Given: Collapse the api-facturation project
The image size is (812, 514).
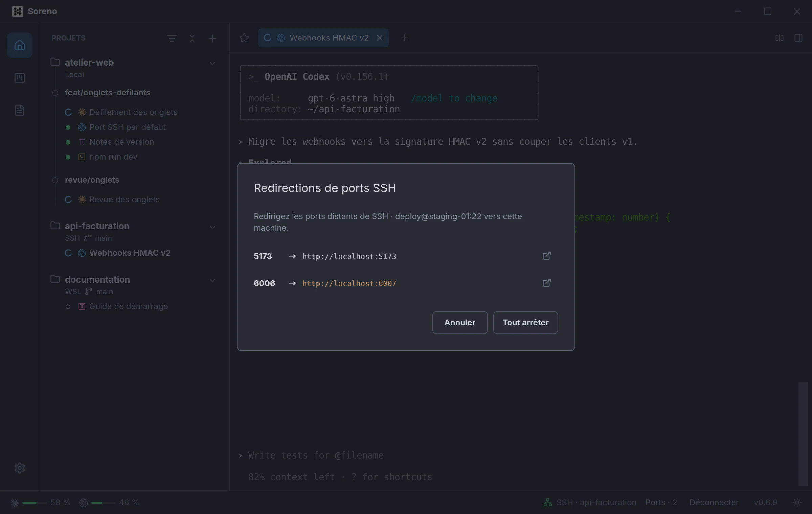Looking at the screenshot, I should tap(212, 227).
